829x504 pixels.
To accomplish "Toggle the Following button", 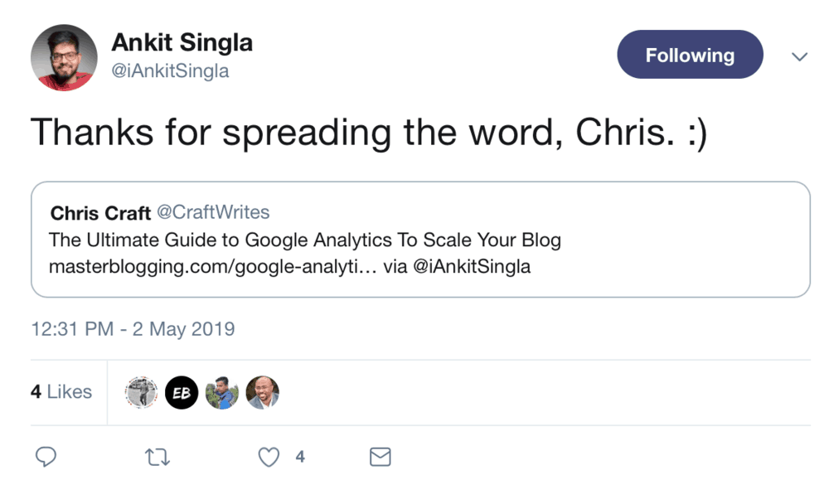I will [690, 56].
